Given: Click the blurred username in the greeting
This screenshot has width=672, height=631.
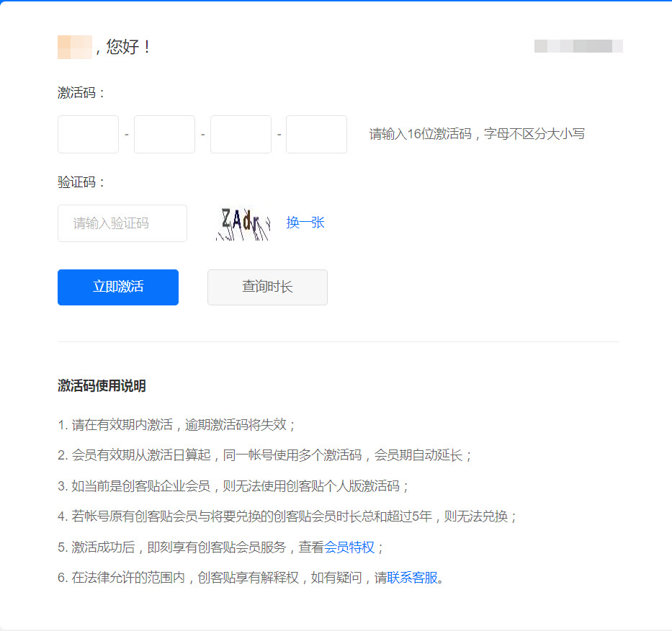Looking at the screenshot, I should pyautogui.click(x=75, y=46).
